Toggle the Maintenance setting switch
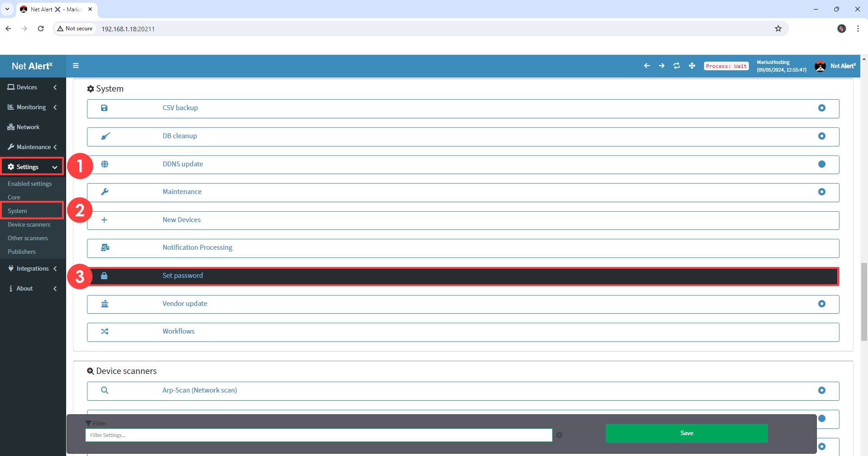868x456 pixels. point(822,192)
